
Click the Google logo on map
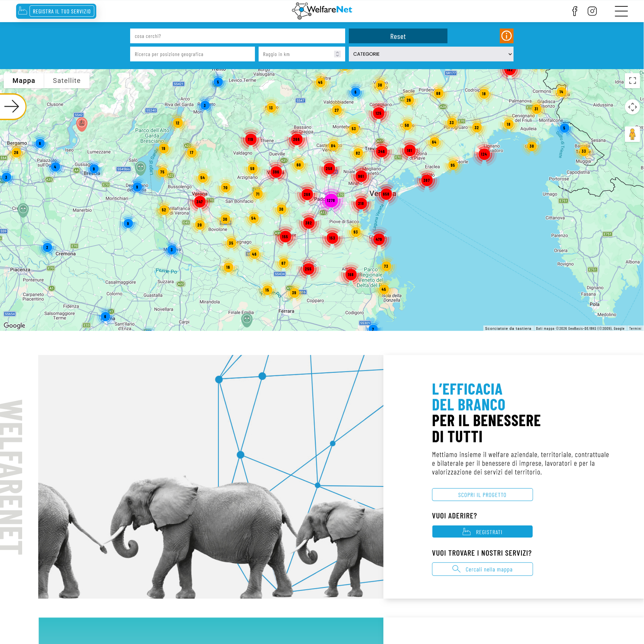pyautogui.click(x=14, y=325)
